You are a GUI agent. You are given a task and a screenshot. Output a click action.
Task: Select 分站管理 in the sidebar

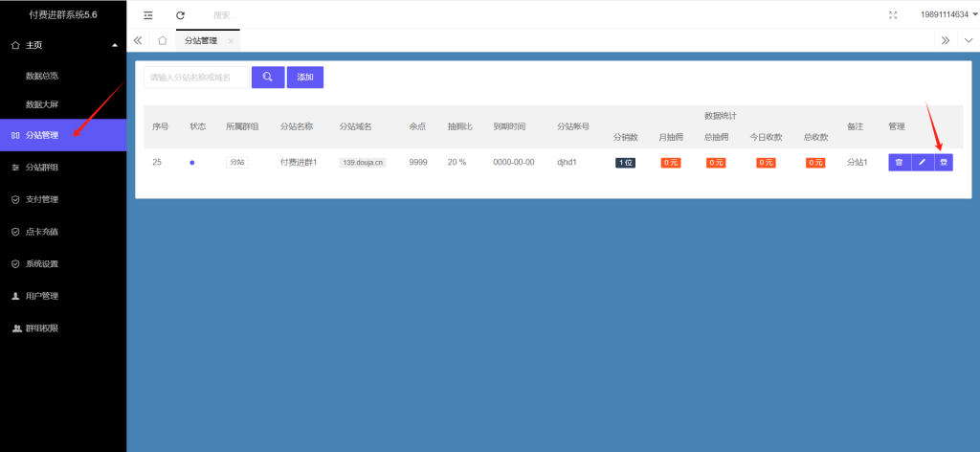(63, 135)
